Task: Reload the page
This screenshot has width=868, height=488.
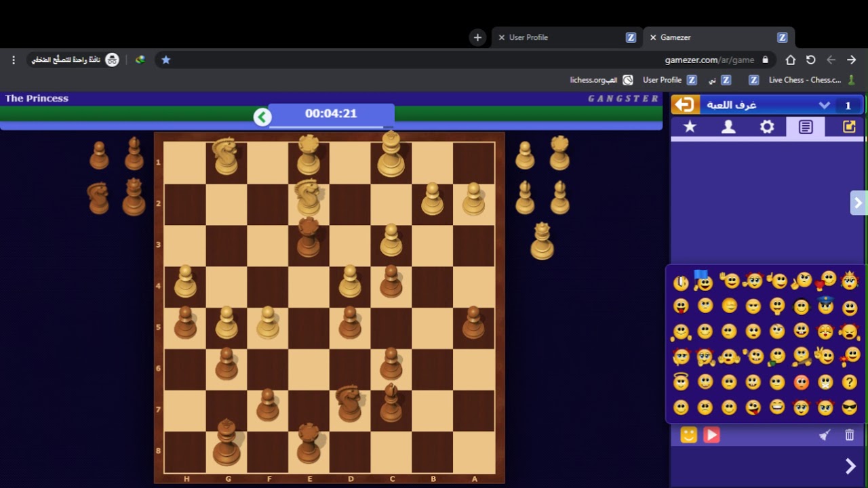Action: coord(810,60)
